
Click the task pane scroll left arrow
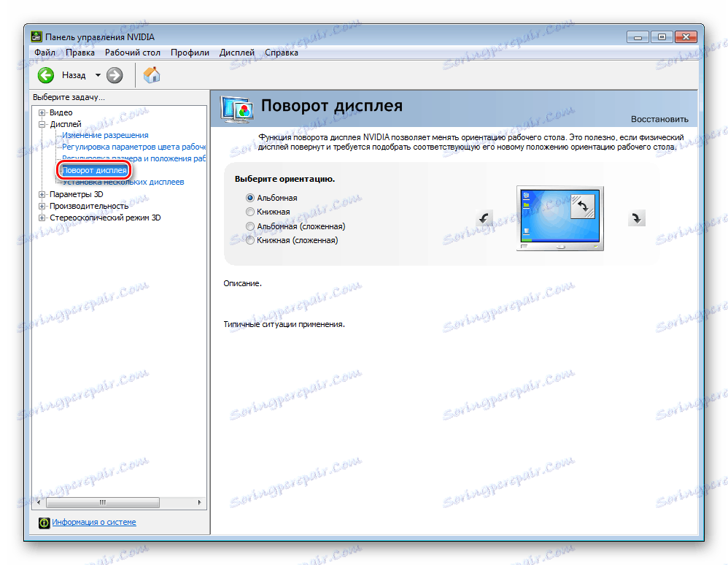pyautogui.click(x=39, y=502)
